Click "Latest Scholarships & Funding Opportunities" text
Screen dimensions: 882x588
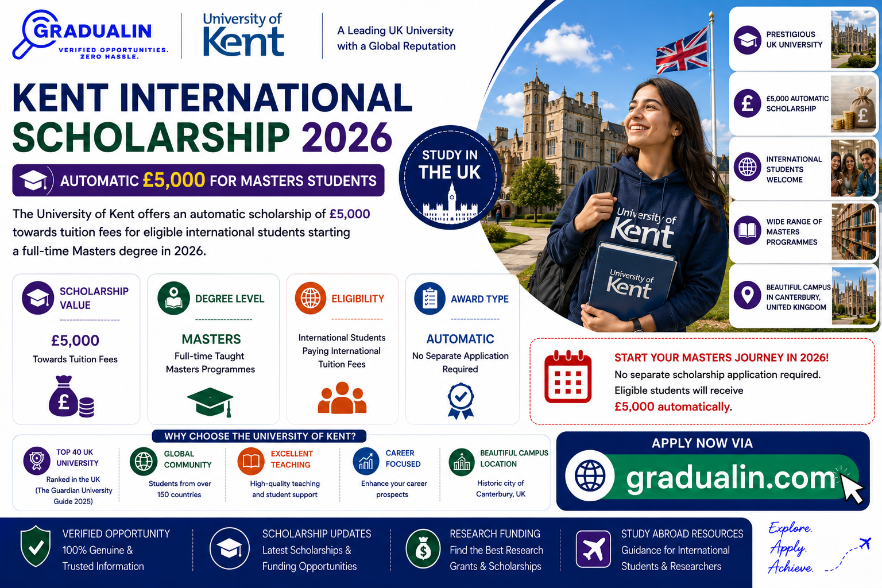click(x=310, y=558)
